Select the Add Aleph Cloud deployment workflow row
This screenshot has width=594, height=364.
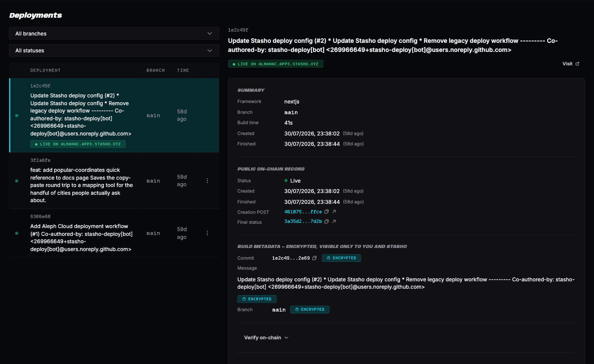(x=114, y=233)
